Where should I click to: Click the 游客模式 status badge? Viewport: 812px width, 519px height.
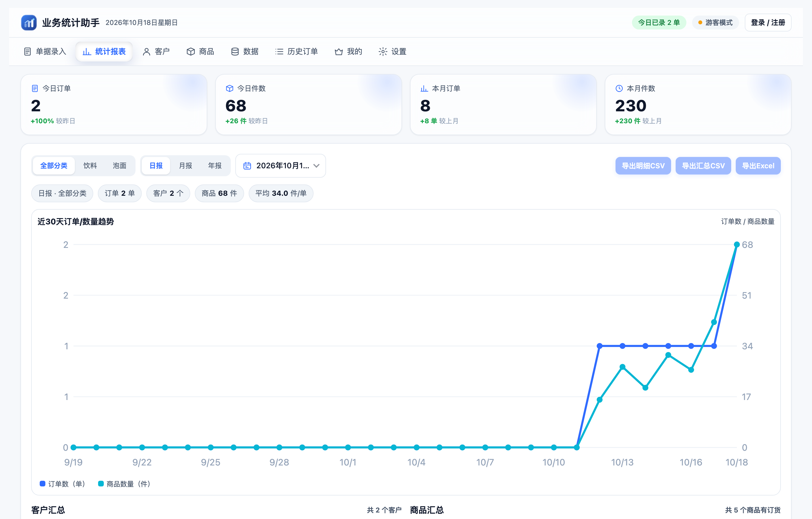(x=715, y=23)
